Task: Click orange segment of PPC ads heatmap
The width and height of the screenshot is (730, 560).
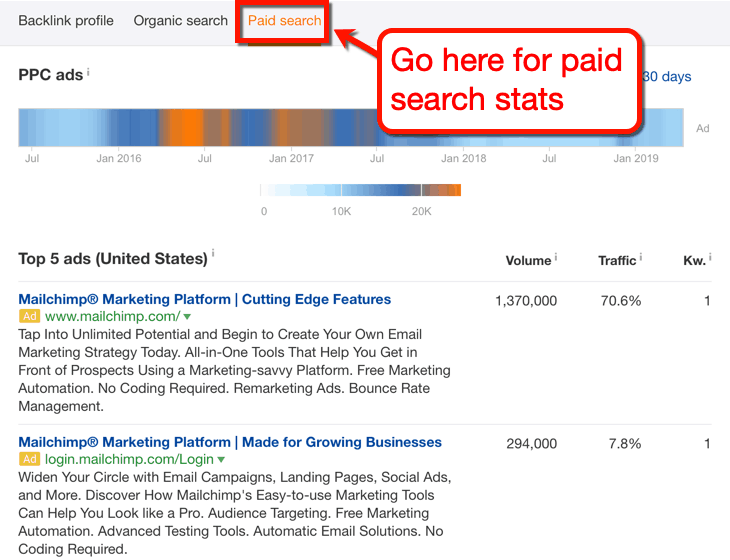Action: pyautogui.click(x=186, y=128)
